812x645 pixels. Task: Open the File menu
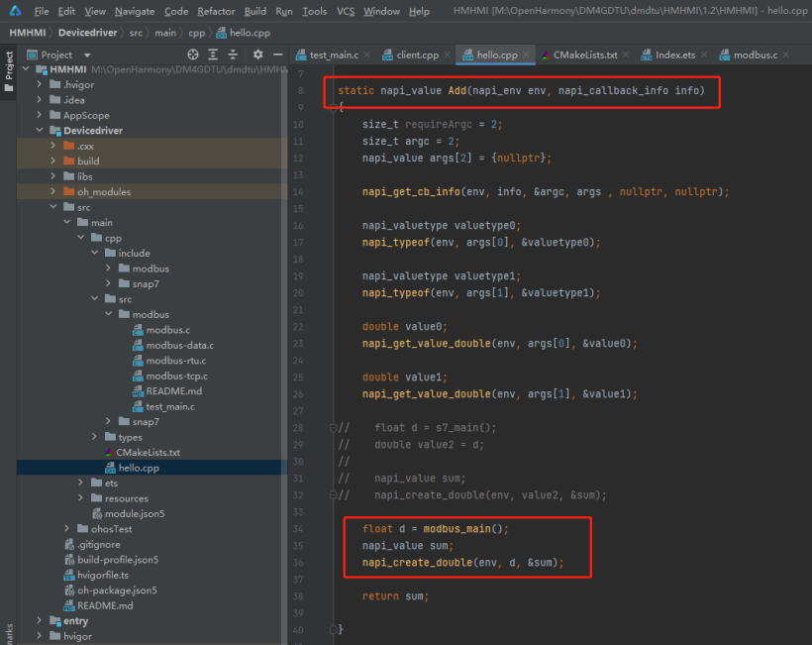click(x=41, y=11)
